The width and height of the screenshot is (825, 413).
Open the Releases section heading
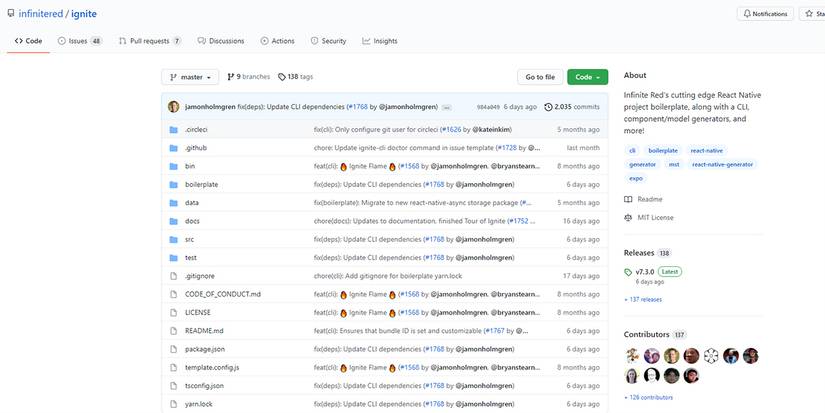639,253
